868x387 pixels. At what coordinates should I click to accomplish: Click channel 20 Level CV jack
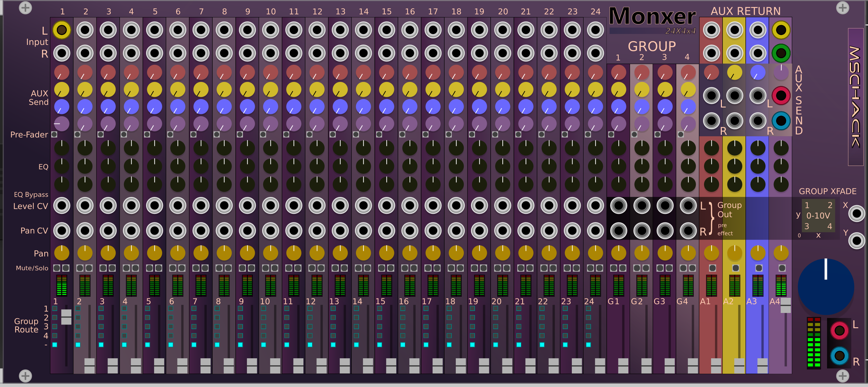tap(502, 206)
